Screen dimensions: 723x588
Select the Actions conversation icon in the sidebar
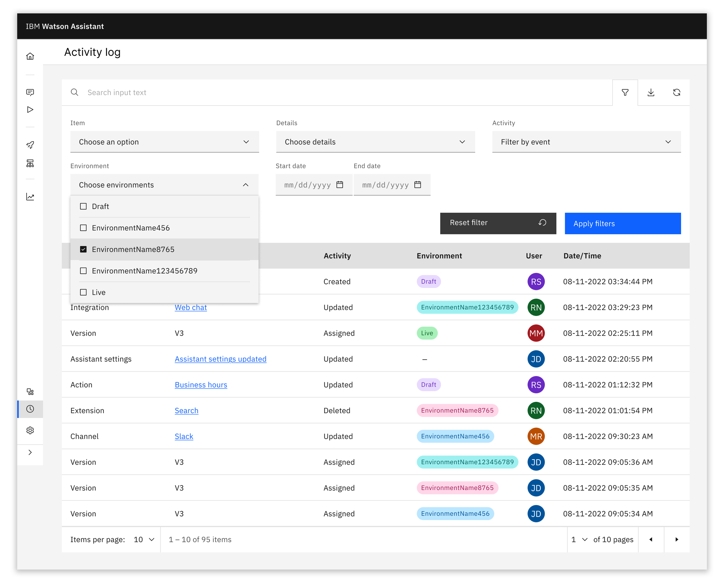coord(30,92)
